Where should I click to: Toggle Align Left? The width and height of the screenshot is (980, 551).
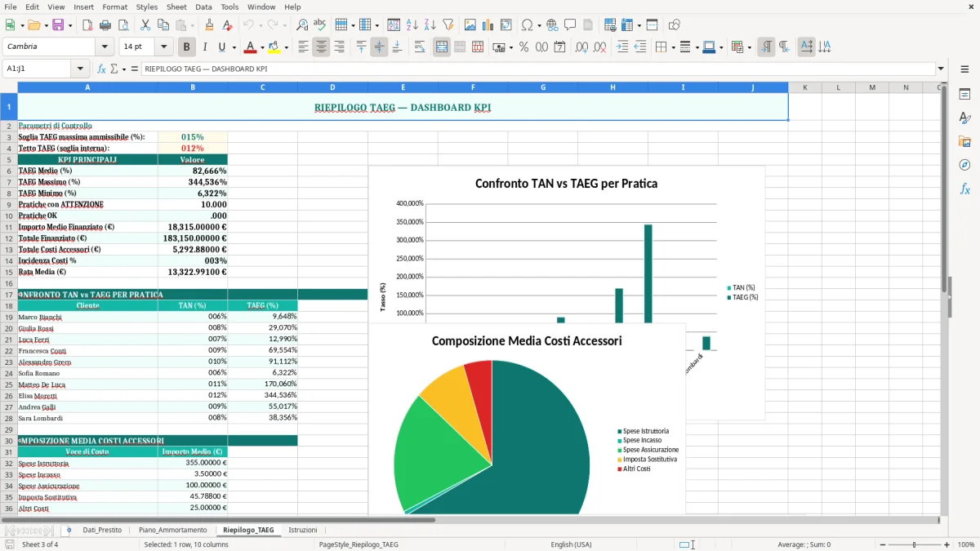[x=303, y=47]
